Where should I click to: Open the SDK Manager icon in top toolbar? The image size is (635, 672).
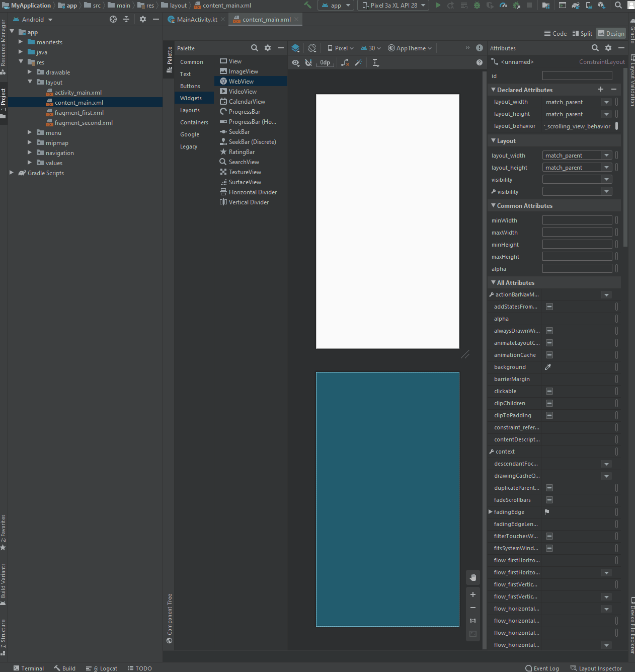point(602,5)
